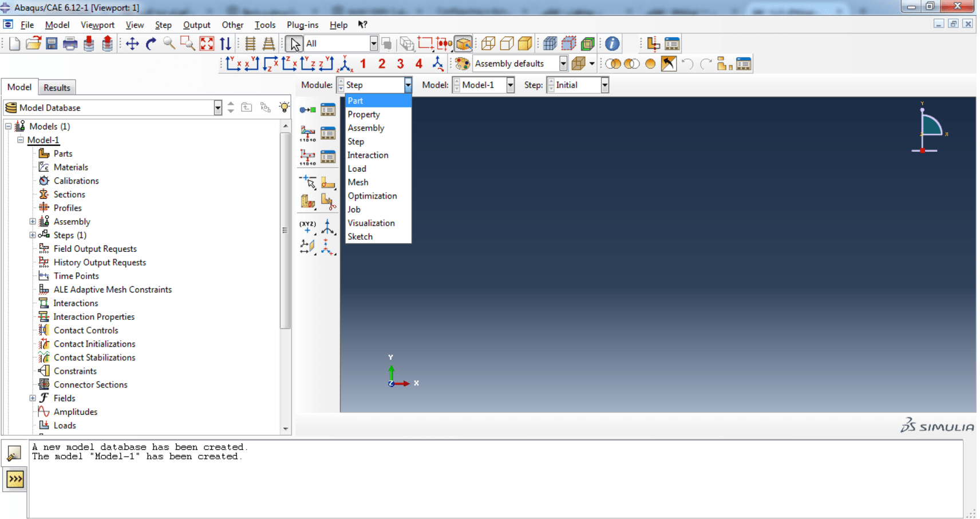Switch to hidden render style
The image size is (980, 519).
[x=507, y=43]
